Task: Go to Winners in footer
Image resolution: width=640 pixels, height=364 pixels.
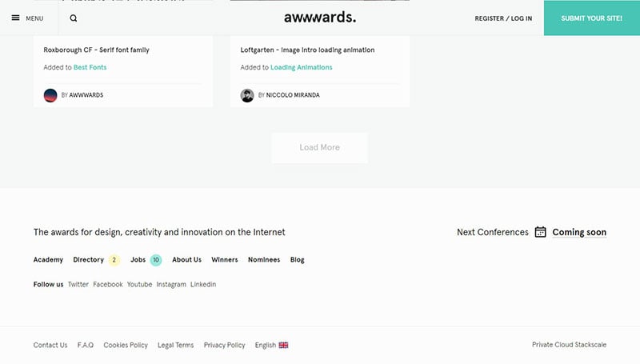Action: [225, 260]
